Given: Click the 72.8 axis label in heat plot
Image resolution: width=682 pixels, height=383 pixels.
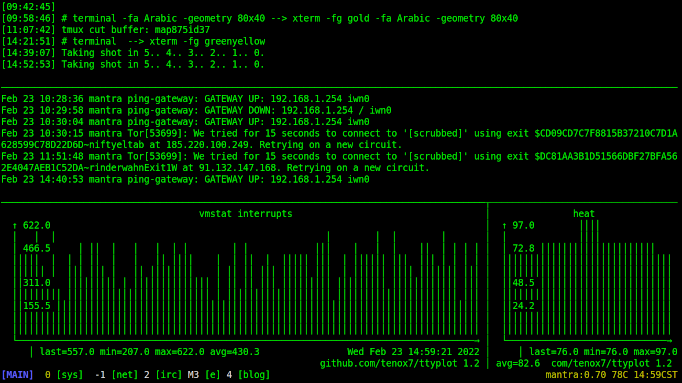Looking at the screenshot, I should point(523,249).
